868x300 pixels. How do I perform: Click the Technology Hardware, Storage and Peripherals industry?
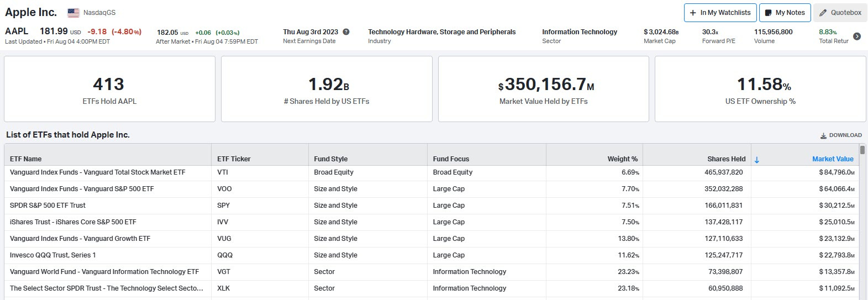(x=441, y=32)
